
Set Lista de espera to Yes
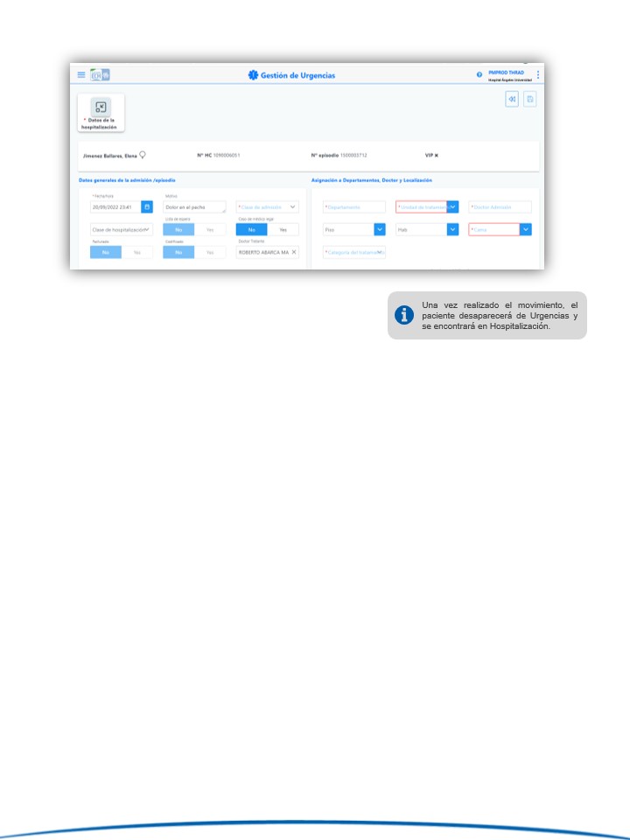point(210,229)
